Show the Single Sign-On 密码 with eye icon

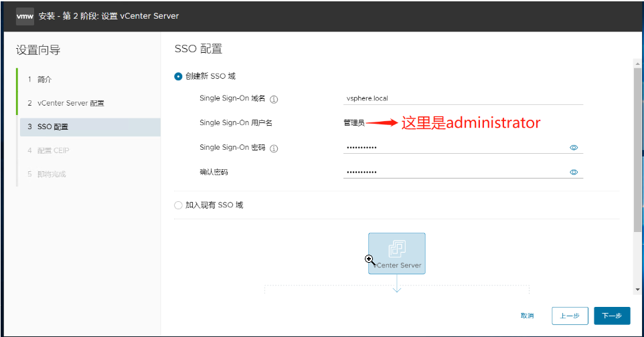tap(574, 147)
